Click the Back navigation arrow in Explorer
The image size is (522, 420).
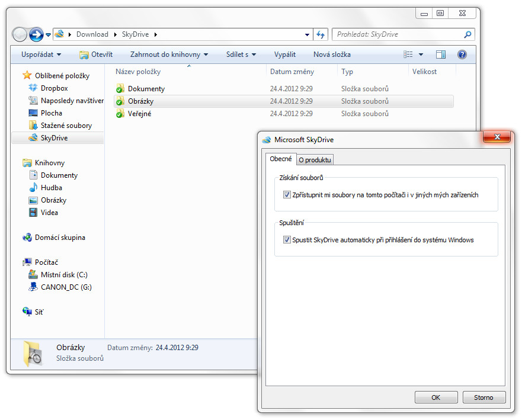(x=20, y=34)
